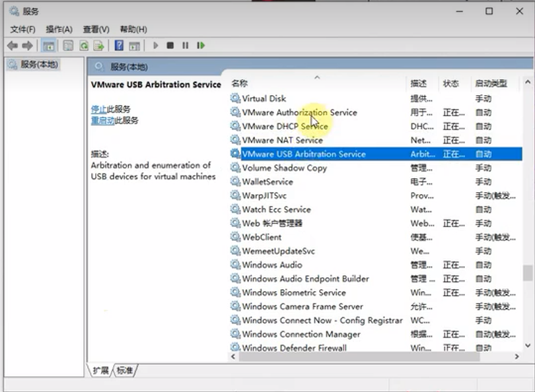This screenshot has width=535, height=392.
Task: Open the 查看(V) menu
Action: tap(96, 29)
